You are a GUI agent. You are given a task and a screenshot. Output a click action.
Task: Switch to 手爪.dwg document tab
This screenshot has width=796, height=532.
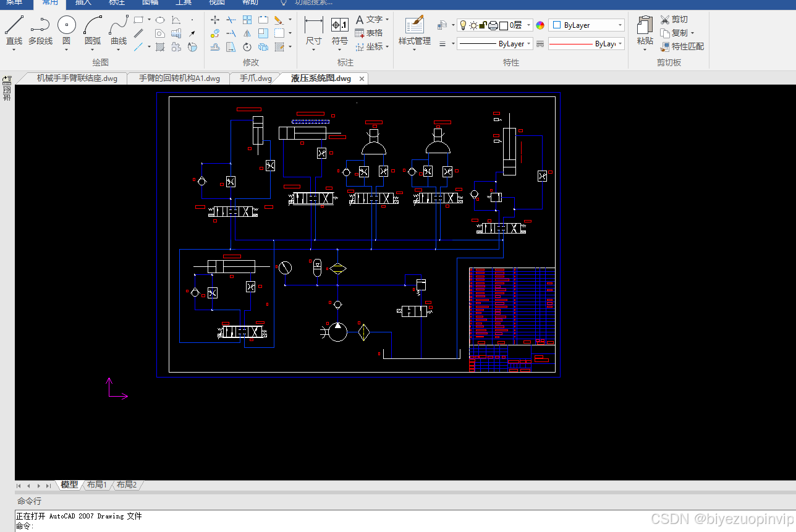click(x=256, y=78)
